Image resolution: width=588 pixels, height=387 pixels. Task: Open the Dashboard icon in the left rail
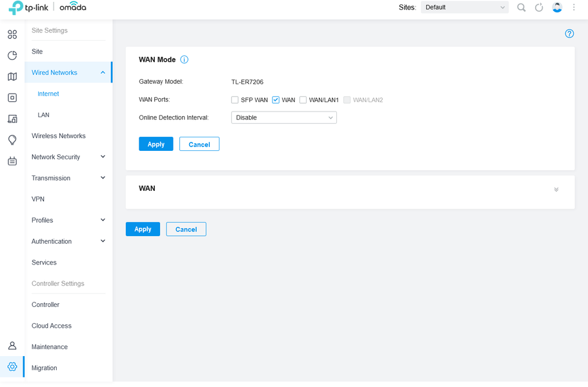coord(12,34)
